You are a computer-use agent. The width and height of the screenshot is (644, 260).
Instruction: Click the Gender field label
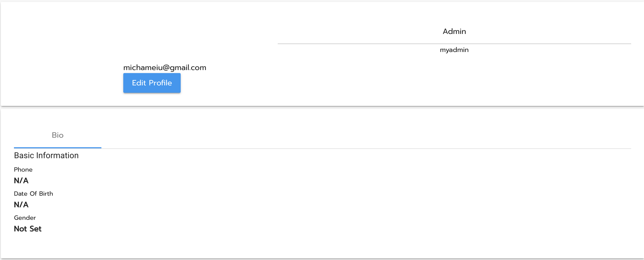25,218
